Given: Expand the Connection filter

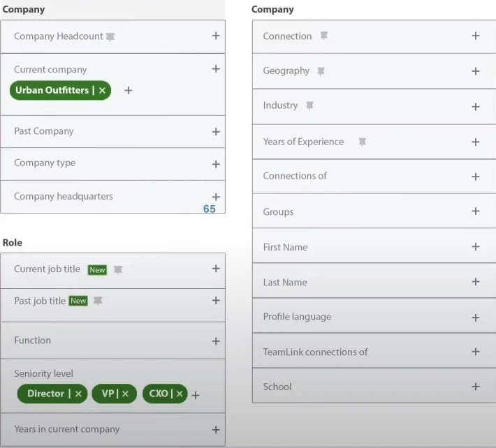Looking at the screenshot, I should [x=476, y=36].
